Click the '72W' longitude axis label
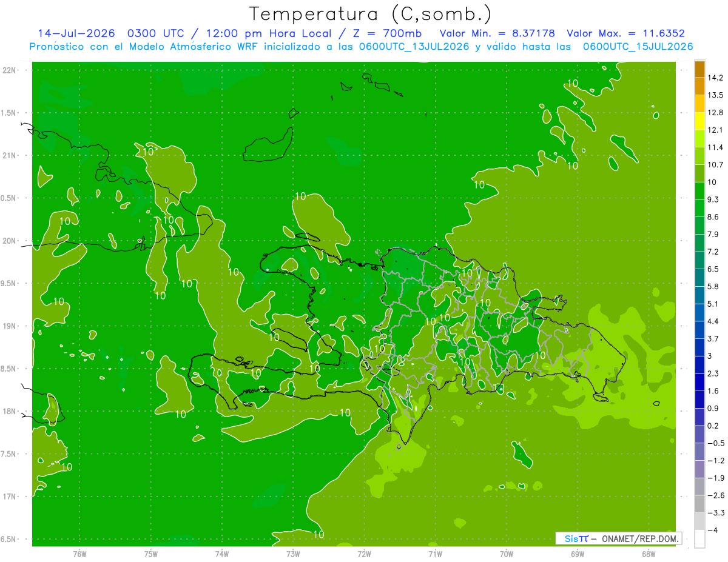The image size is (728, 562). tap(364, 554)
